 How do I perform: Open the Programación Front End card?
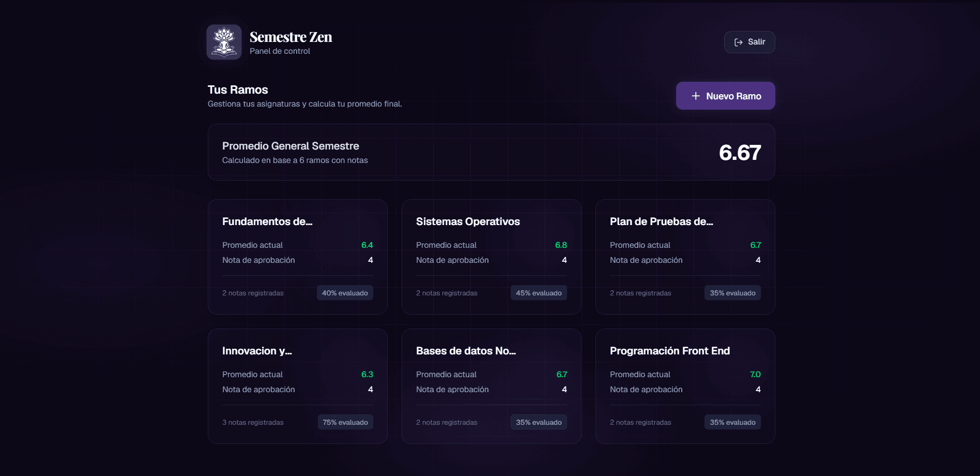[x=685, y=386]
